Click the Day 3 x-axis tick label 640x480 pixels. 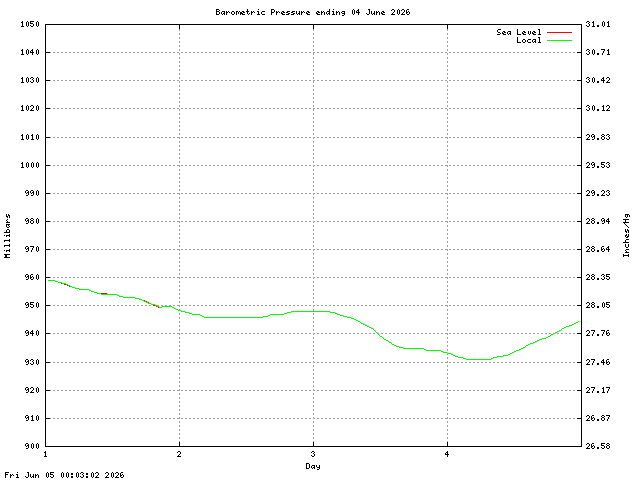pyautogui.click(x=313, y=454)
